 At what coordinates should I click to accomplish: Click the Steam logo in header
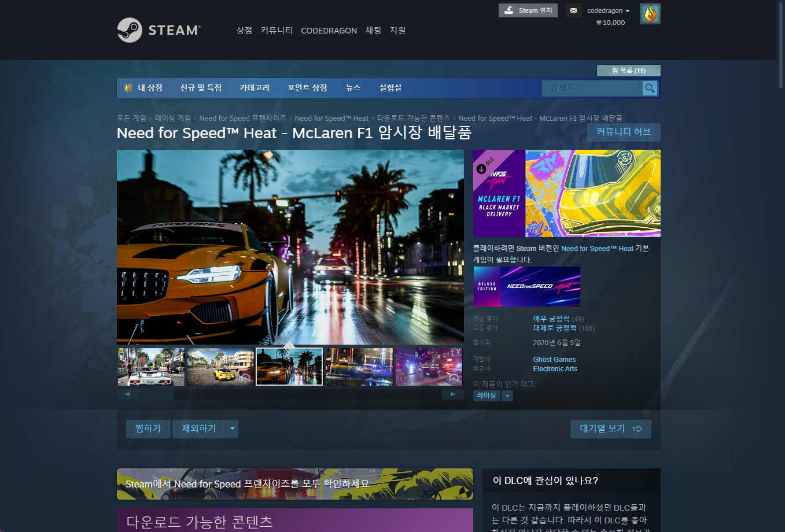tap(159, 30)
